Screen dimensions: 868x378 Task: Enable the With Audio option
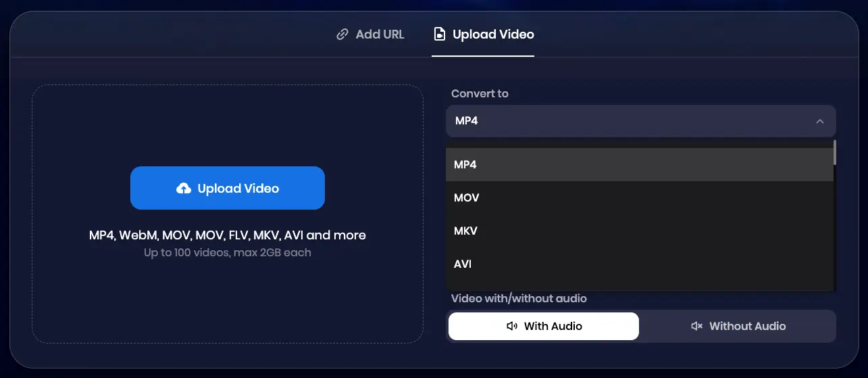(543, 326)
